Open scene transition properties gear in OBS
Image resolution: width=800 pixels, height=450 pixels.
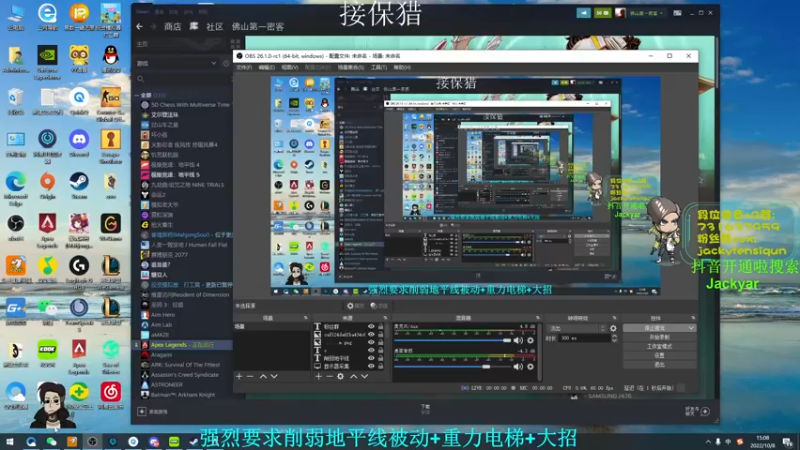tap(613, 329)
